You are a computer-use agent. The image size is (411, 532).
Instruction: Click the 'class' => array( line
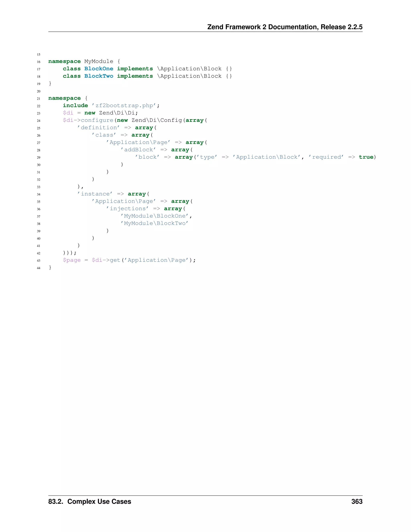pyautogui.click(x=122, y=135)
